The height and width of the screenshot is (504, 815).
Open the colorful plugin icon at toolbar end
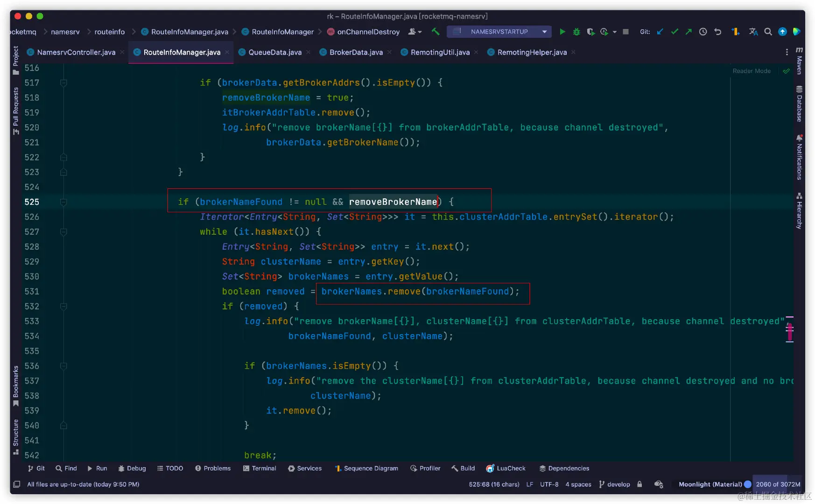[796, 32]
